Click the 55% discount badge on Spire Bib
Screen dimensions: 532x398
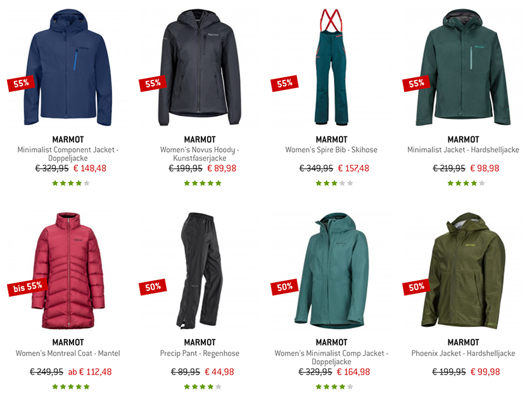[x=284, y=83]
